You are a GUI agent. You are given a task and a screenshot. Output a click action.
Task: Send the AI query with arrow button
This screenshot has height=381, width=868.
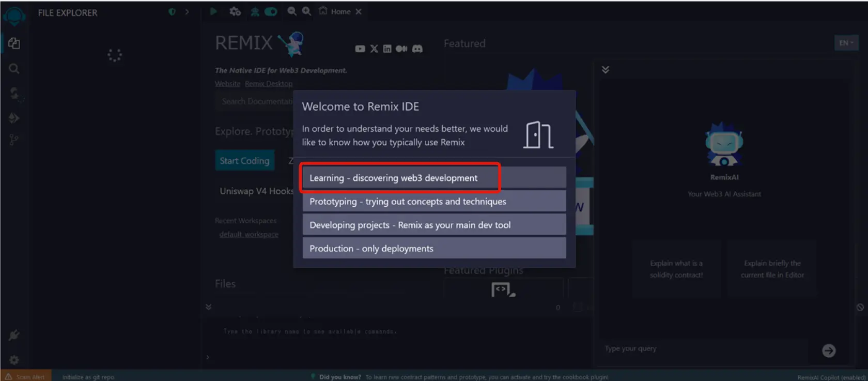click(829, 351)
